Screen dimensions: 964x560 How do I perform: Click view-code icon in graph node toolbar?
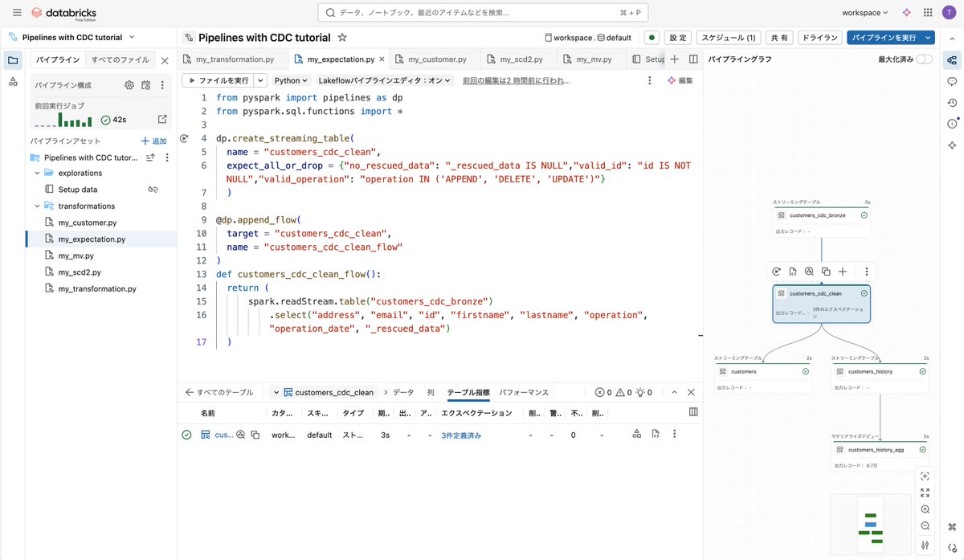(793, 272)
